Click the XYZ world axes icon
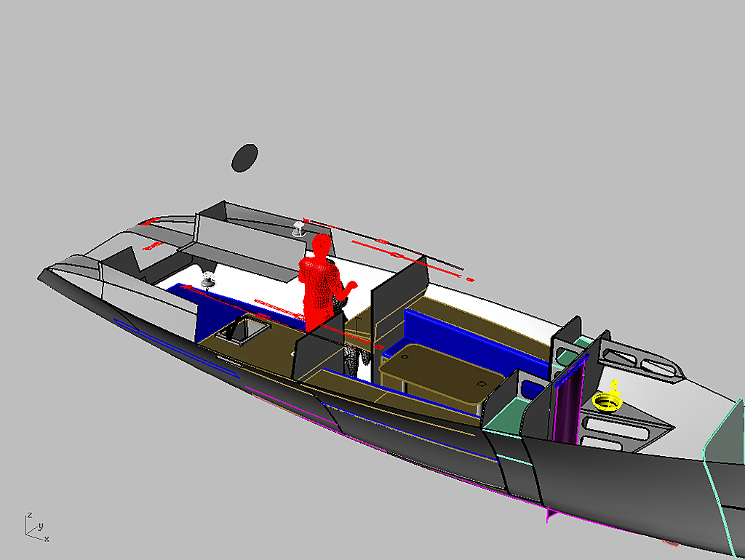 coord(36,527)
